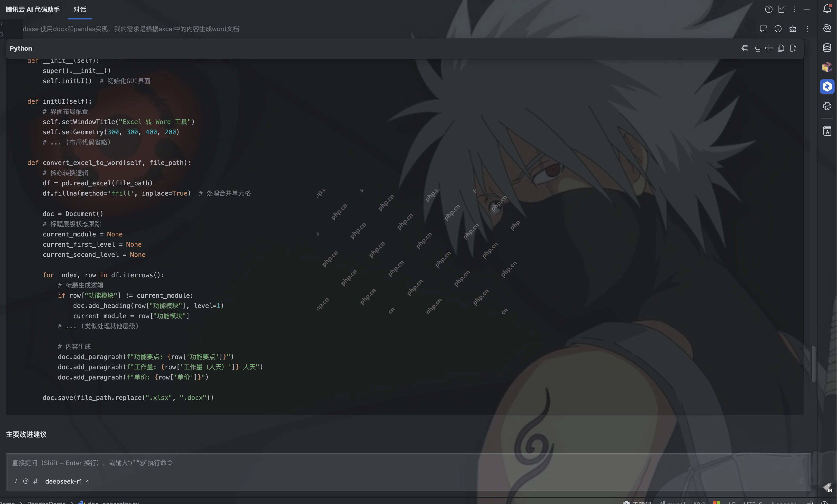Insert code at cursor from code block
This screenshot has width=837, height=504.
(756, 48)
